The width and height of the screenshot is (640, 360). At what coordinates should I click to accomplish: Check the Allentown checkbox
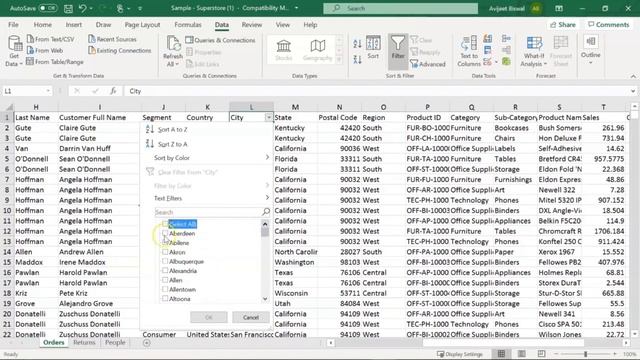point(165,289)
